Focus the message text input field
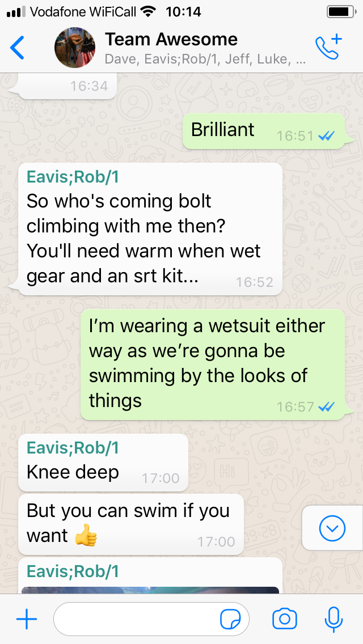Image resolution: width=363 pixels, height=644 pixels. tap(151, 619)
